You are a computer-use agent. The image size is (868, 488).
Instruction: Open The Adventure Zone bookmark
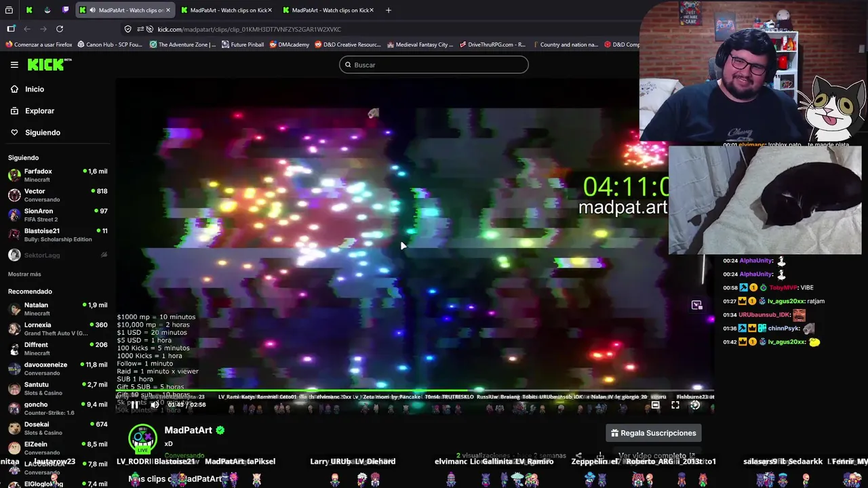(182, 45)
